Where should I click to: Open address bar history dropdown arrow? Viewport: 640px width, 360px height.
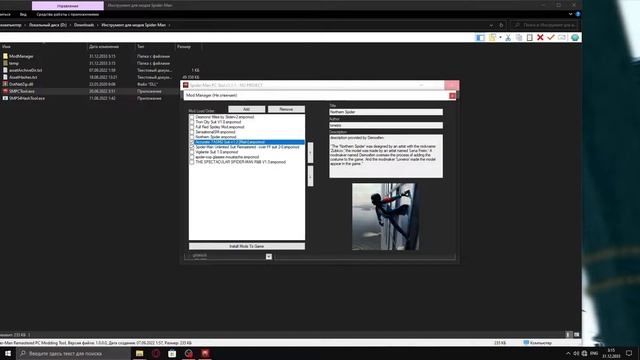pos(491,25)
